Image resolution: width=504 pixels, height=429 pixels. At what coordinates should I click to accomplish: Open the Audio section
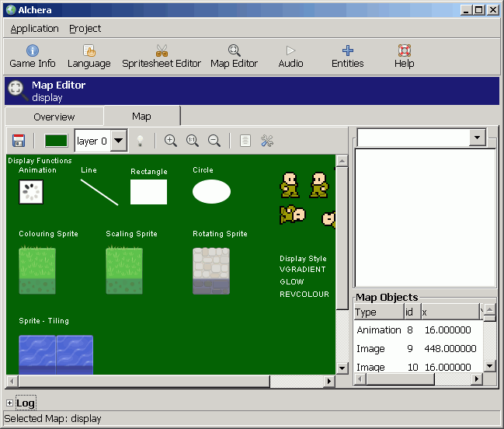[x=290, y=57]
